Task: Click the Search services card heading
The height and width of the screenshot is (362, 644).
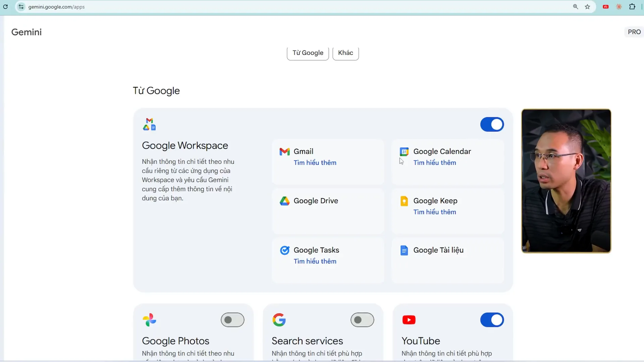Action: click(307, 341)
